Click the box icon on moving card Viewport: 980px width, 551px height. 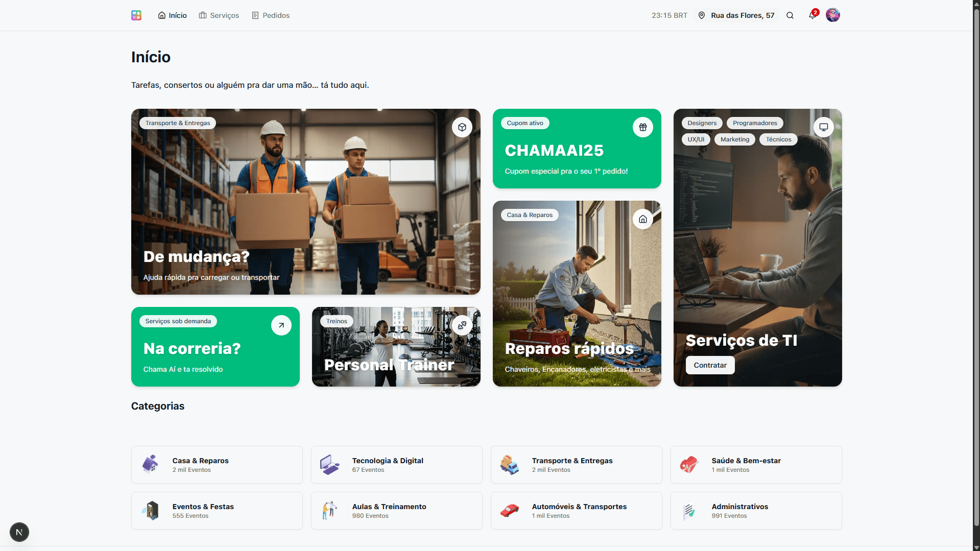(x=462, y=127)
